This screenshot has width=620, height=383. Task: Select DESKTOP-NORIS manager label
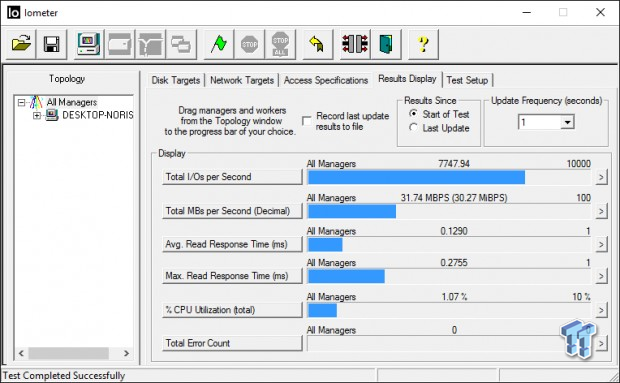(x=97, y=115)
